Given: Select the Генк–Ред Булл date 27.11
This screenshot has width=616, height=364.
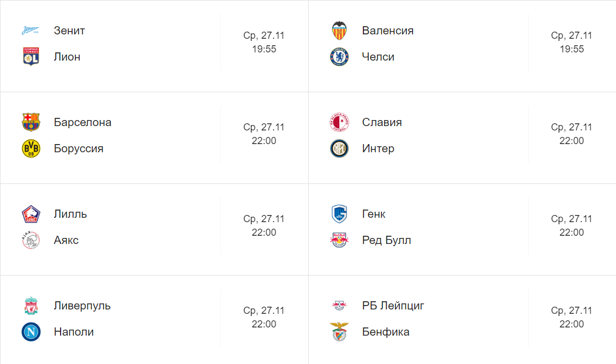Looking at the screenshot, I should tap(580, 218).
